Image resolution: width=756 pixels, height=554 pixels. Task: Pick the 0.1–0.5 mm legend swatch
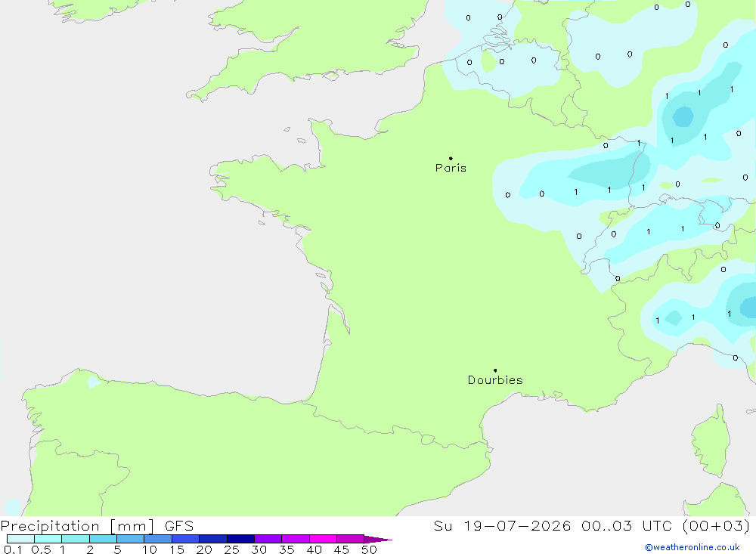pyautogui.click(x=20, y=539)
